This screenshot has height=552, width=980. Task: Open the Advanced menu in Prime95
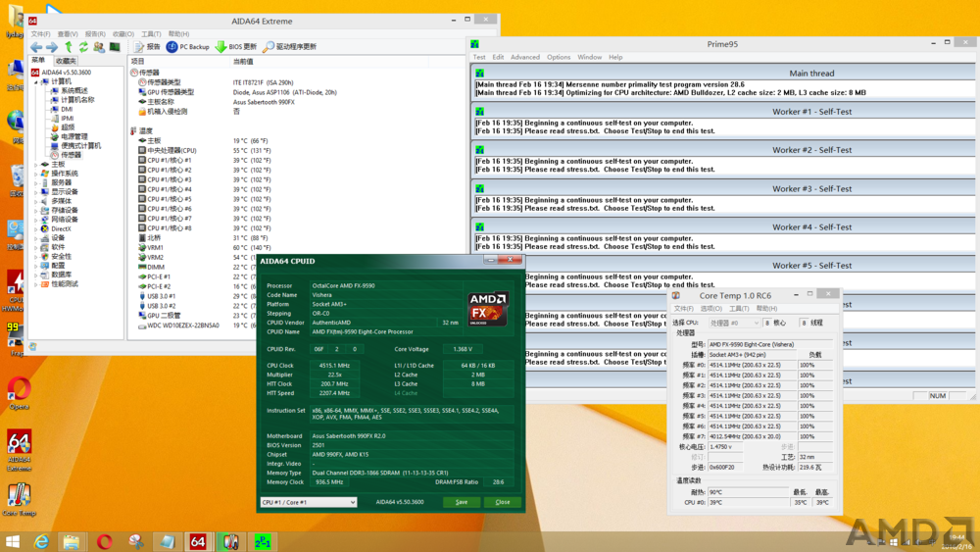pyautogui.click(x=525, y=57)
